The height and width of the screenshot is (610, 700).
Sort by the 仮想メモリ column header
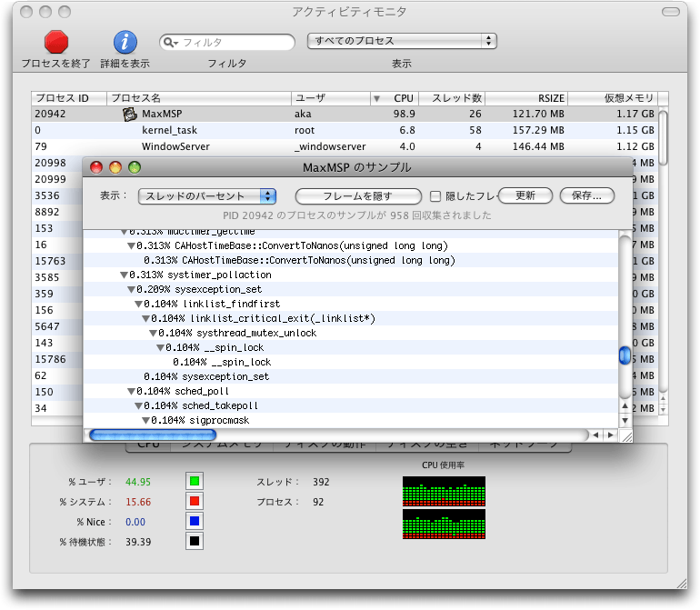click(x=613, y=98)
